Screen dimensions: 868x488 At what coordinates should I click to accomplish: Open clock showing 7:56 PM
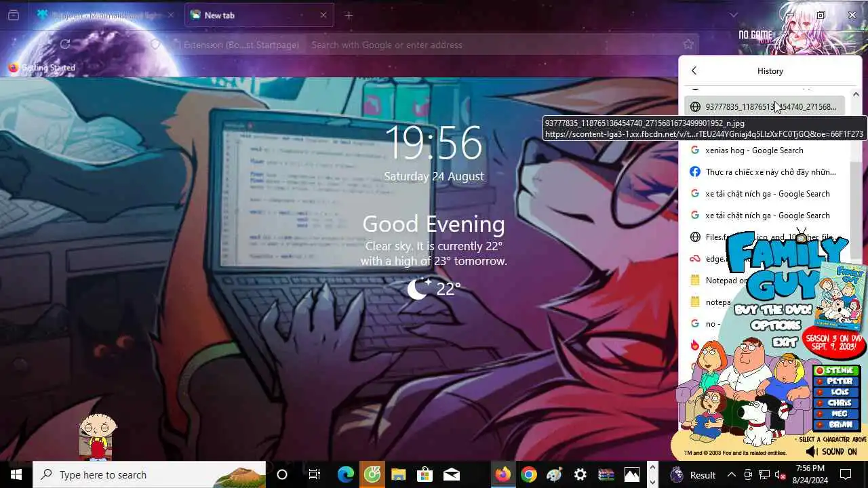pos(810,474)
